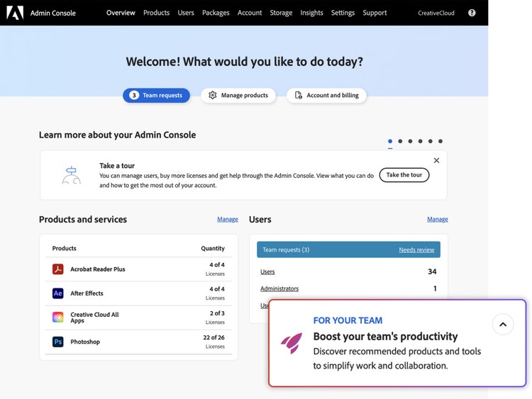Click Manage link beside Products and services
The width and height of the screenshot is (532, 399).
coord(227,220)
